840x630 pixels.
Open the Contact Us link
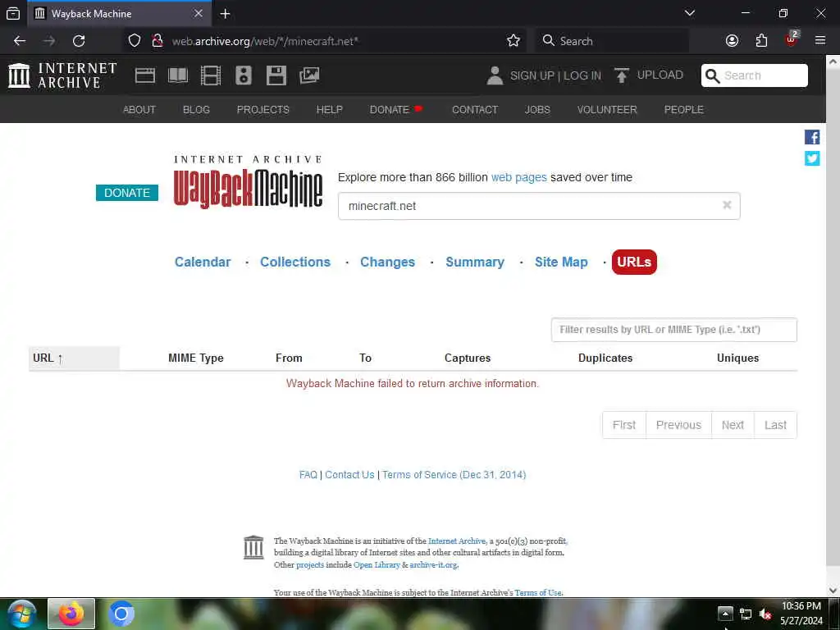349,475
